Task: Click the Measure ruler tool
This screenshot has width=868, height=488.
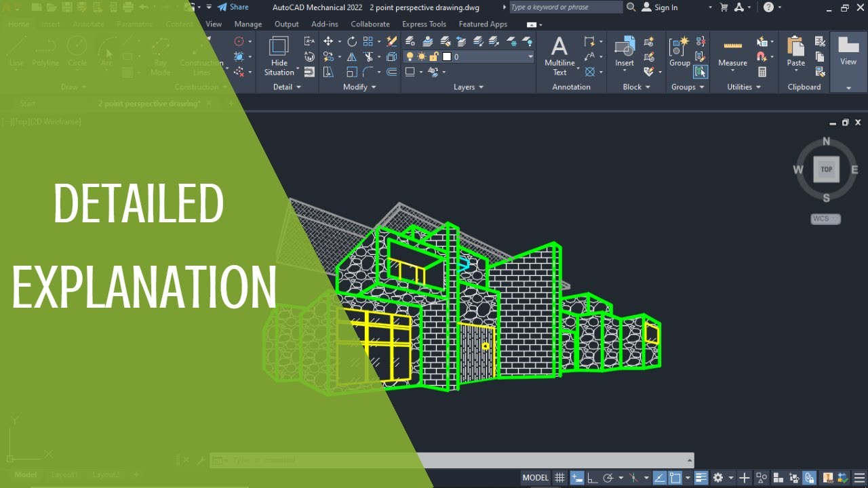Action: [x=732, y=52]
